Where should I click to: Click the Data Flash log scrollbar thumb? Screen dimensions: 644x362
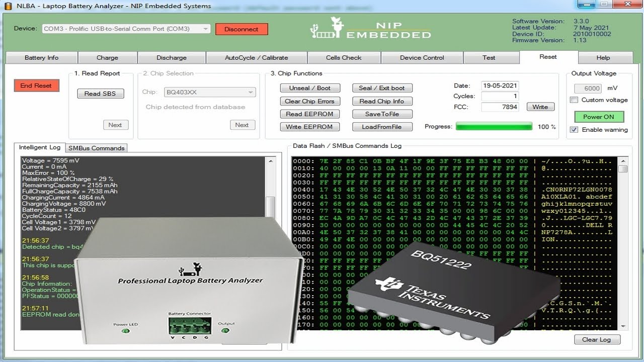[x=622, y=169]
